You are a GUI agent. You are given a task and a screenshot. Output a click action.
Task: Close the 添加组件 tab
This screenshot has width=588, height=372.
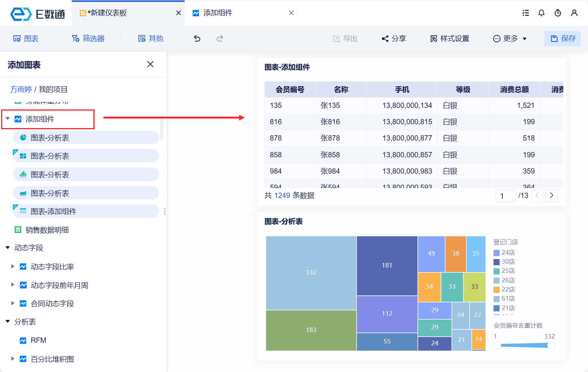click(291, 13)
